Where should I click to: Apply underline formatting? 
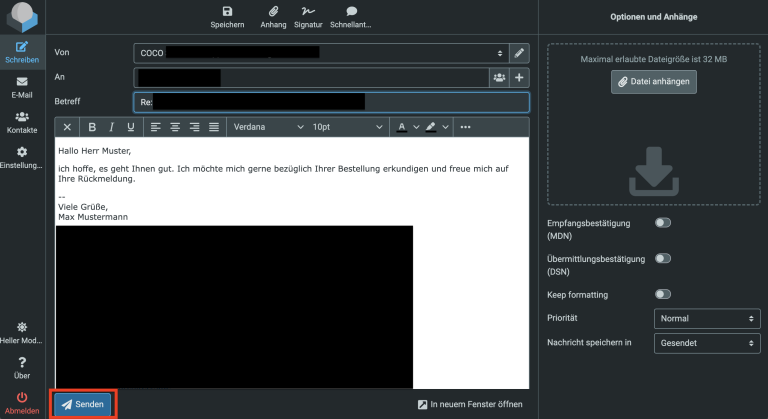pyautogui.click(x=130, y=127)
